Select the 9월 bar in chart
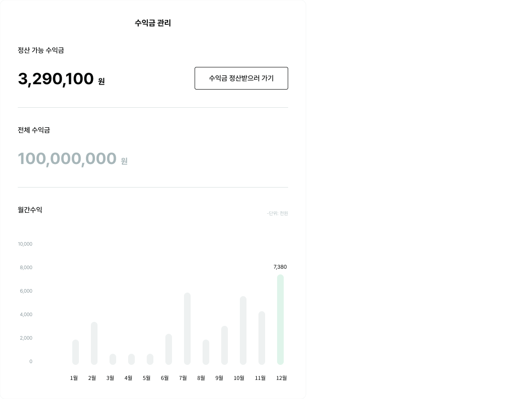Viewport: 532px width, 399px height. tap(224, 345)
